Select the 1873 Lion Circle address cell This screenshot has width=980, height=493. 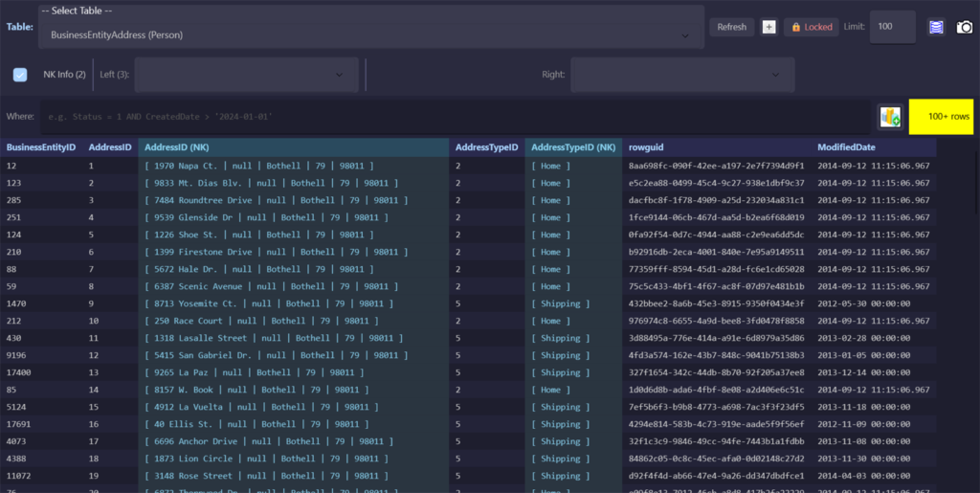(x=293, y=459)
